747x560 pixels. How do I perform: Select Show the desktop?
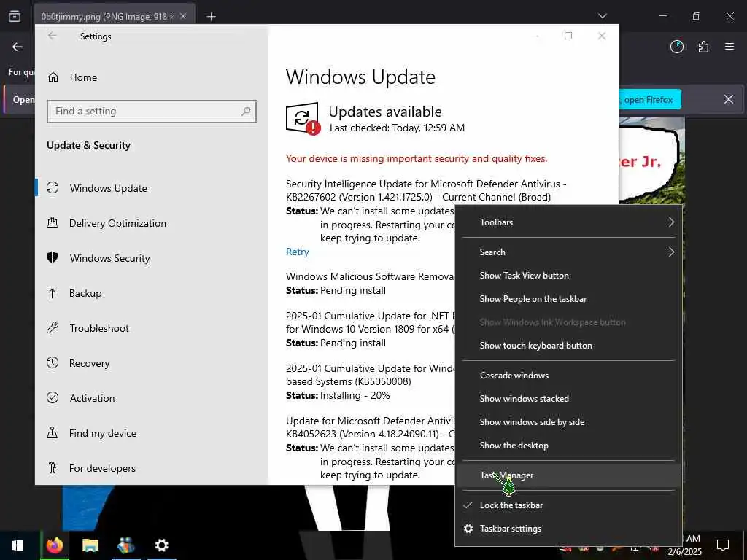pyautogui.click(x=568, y=446)
